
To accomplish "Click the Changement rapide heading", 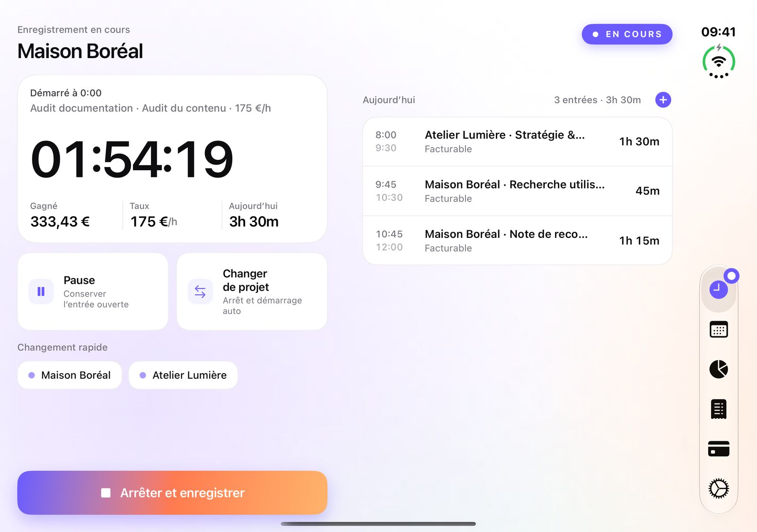I will (x=62, y=348).
